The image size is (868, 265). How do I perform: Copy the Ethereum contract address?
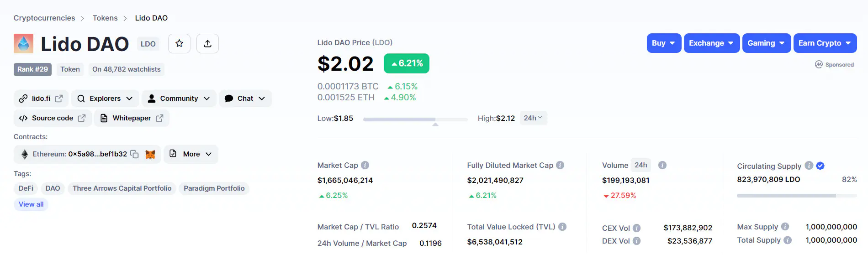pyautogui.click(x=134, y=154)
